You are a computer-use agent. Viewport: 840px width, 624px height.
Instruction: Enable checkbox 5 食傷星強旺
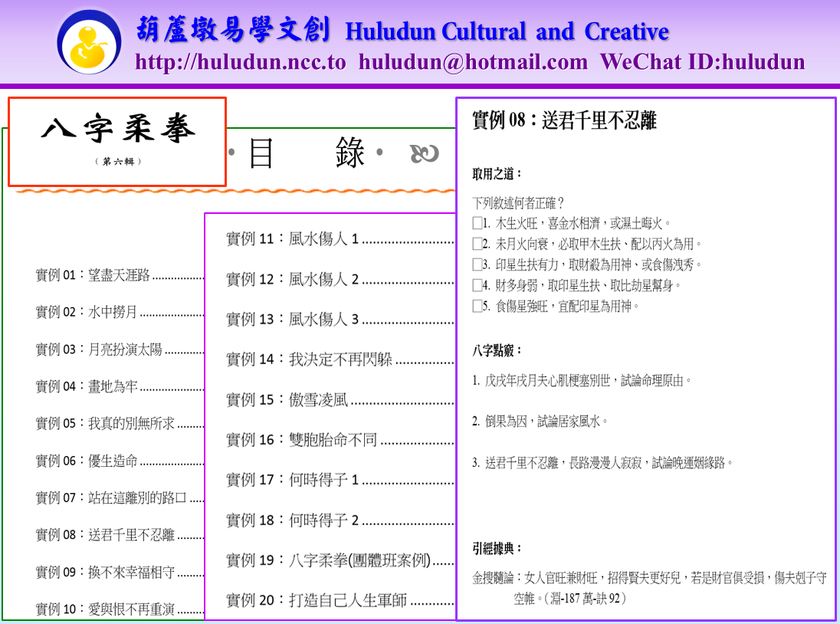pos(477,307)
